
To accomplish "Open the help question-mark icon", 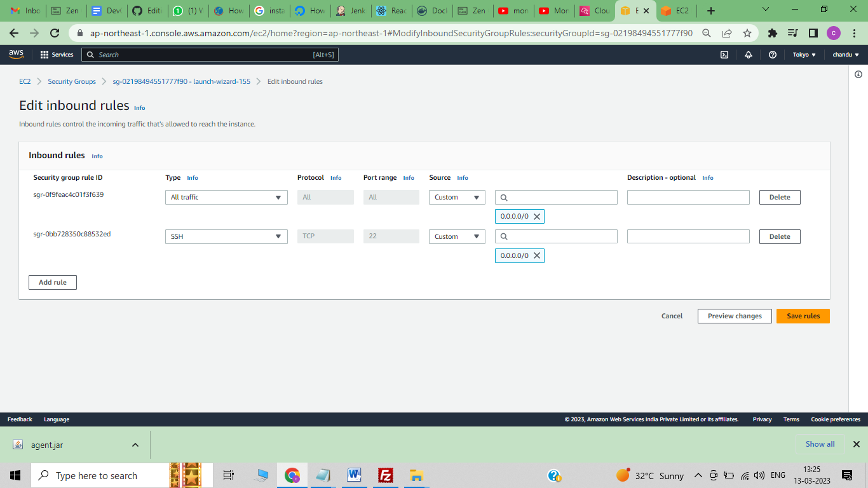I will pos(773,55).
